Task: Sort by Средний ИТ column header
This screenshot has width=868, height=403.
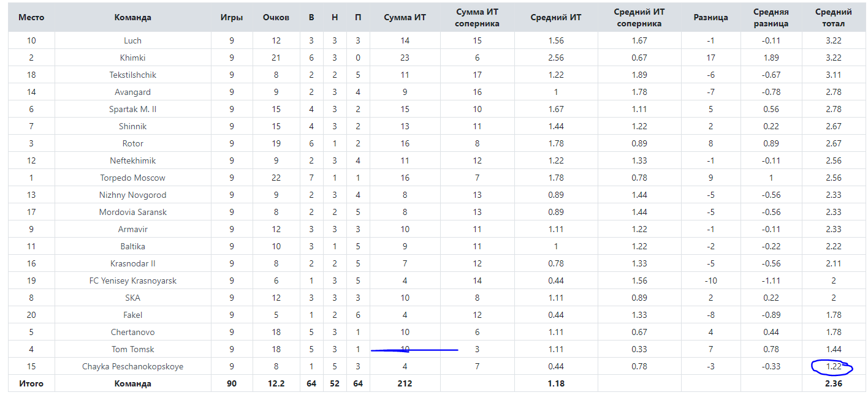Action: pos(555,17)
